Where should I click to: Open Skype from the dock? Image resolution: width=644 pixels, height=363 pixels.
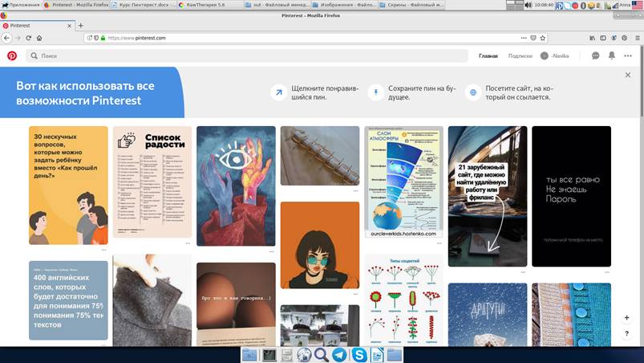pos(358,354)
